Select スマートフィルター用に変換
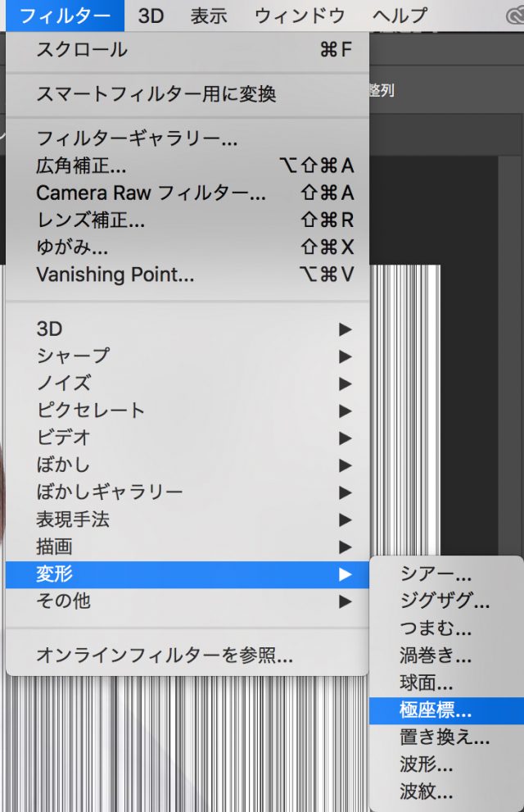 (156, 94)
